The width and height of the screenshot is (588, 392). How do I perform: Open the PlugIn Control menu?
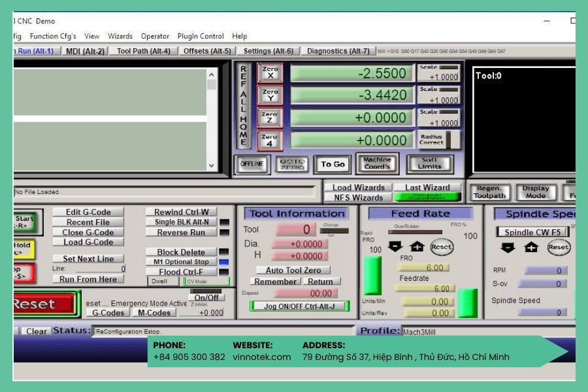coord(201,36)
